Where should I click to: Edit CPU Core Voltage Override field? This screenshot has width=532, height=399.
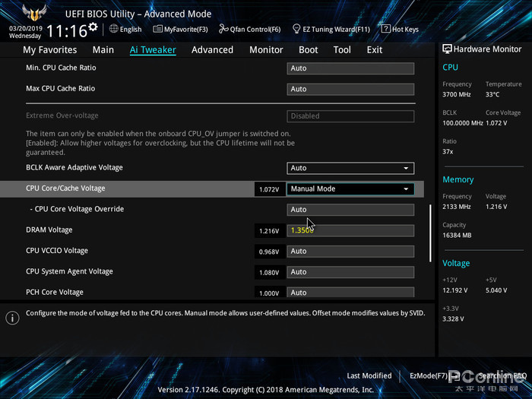pos(350,210)
